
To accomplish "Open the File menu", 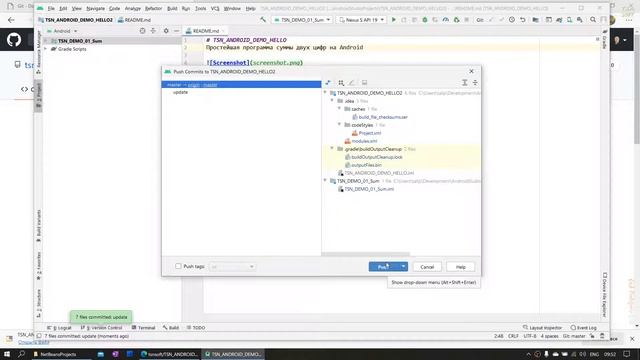I will 51,8.
